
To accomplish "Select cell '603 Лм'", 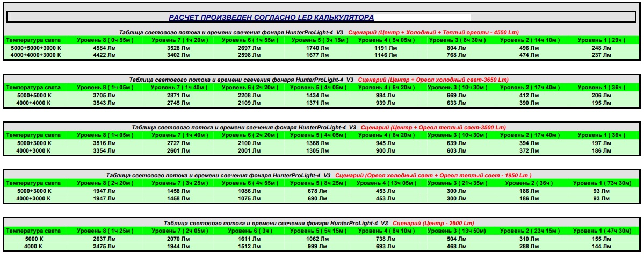I will [457, 150].
